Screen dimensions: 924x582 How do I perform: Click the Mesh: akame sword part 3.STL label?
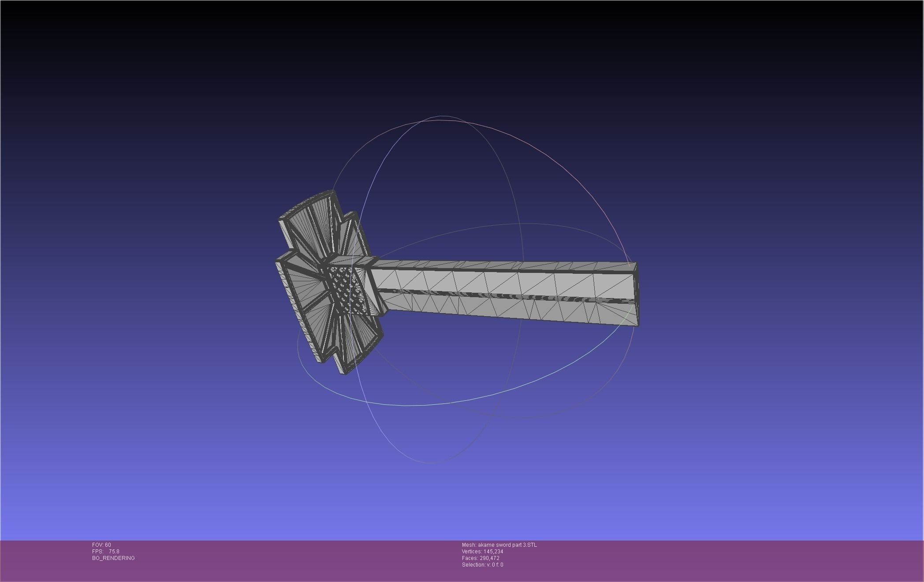[x=499, y=545]
